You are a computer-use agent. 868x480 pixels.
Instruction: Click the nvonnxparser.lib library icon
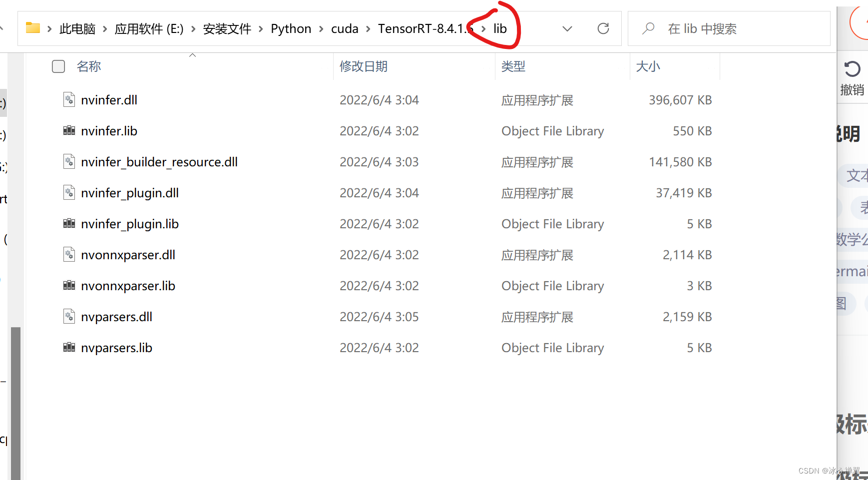click(69, 286)
